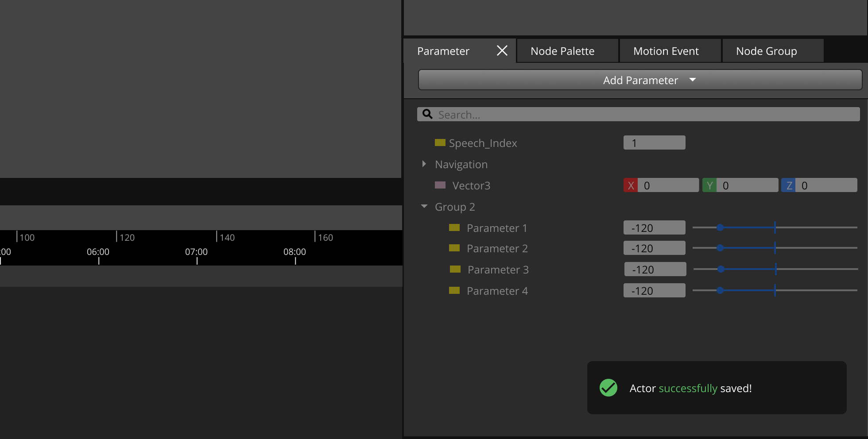Click the blue Z axis label of Vector3
Image resolution: width=868 pixels, height=439 pixels.
788,185
